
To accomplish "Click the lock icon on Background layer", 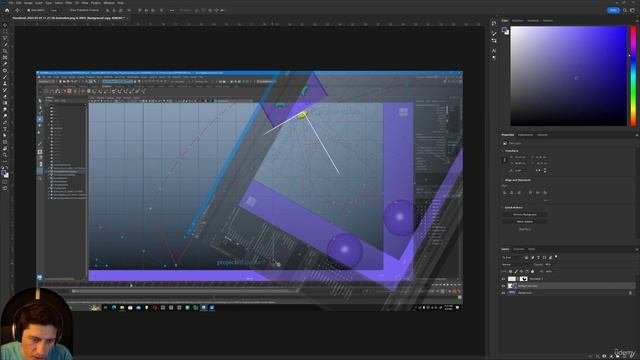I will tap(630, 293).
